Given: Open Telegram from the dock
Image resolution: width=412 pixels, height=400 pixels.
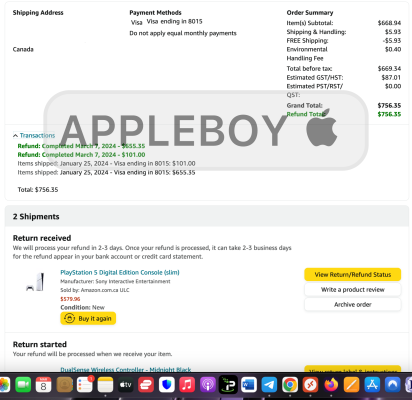Looking at the screenshot, I should (269, 385).
